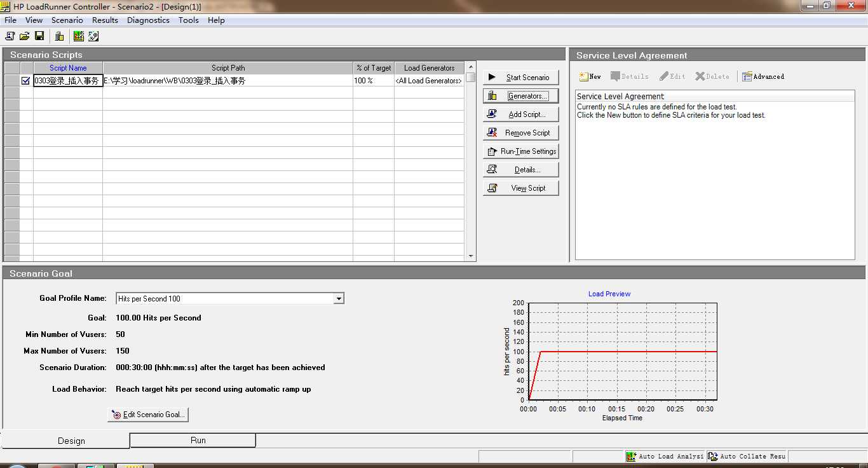The height and width of the screenshot is (468, 868).
Task: Click the LoadRunner Controller title bar icon
Action: [6, 6]
